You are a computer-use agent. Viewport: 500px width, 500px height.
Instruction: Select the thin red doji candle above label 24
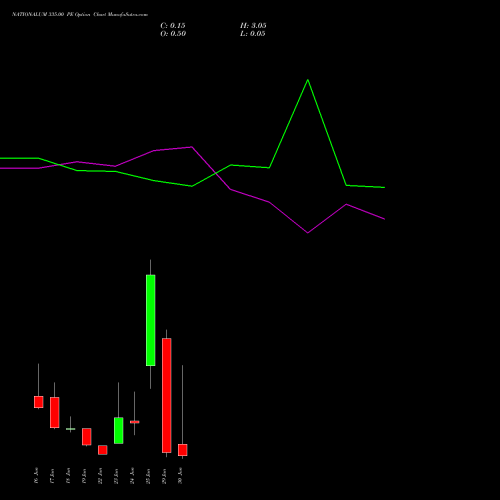point(135,422)
